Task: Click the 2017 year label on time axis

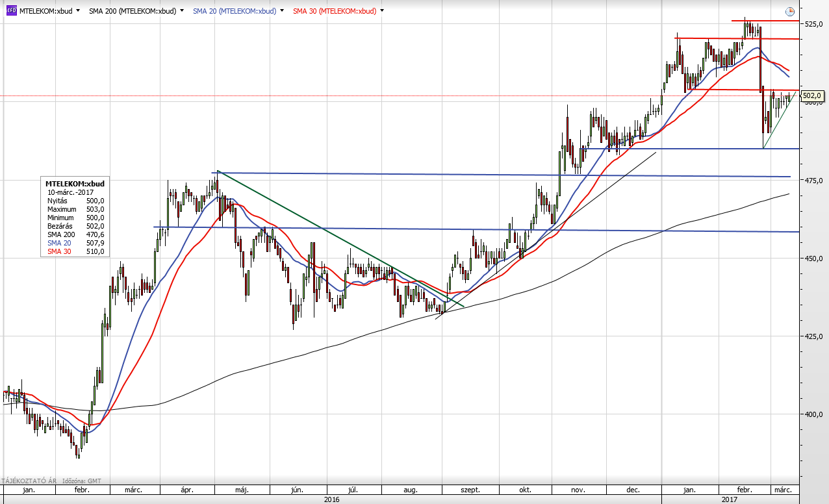Action: [x=730, y=499]
